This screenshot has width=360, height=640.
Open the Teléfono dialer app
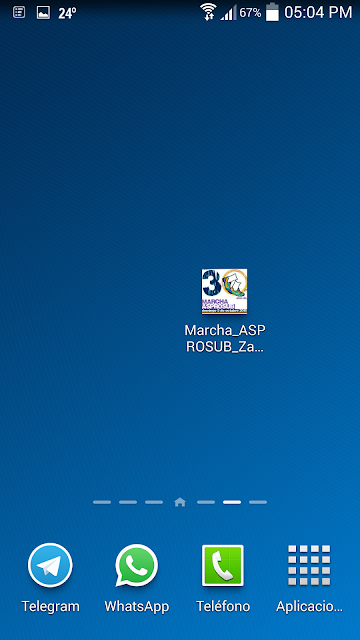[223, 565]
